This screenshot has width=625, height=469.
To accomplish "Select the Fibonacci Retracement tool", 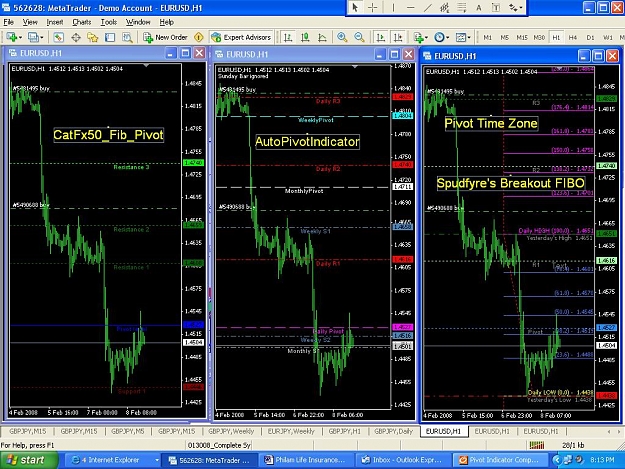I will [462, 7].
